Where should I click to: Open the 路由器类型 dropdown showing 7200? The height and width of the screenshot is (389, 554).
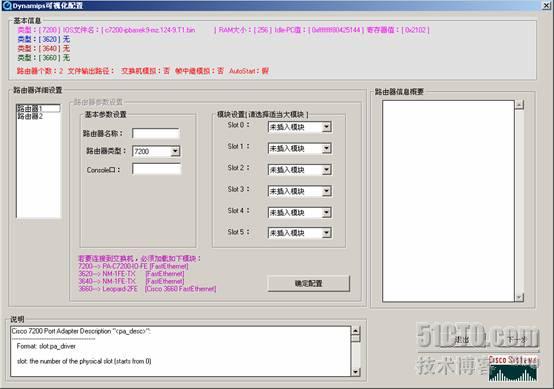tap(156, 151)
